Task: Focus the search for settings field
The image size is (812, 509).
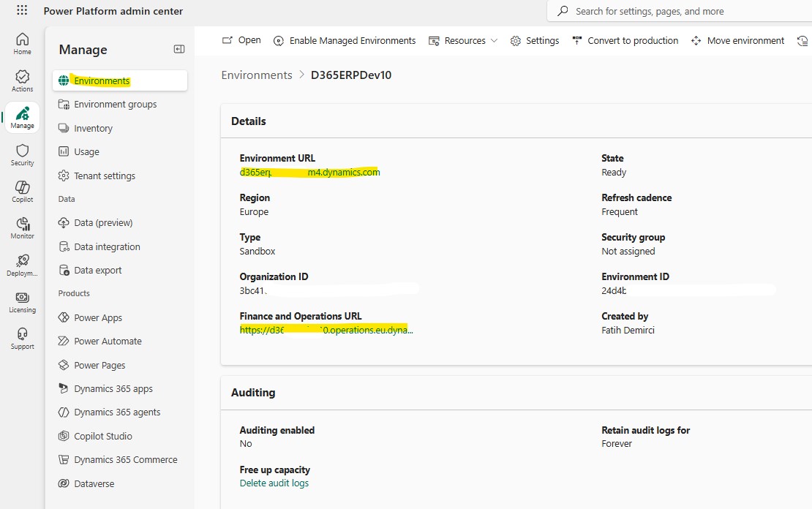Action: click(x=680, y=12)
